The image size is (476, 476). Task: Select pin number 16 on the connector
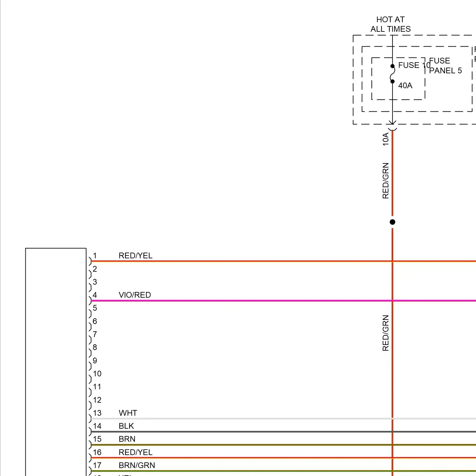(x=97, y=452)
